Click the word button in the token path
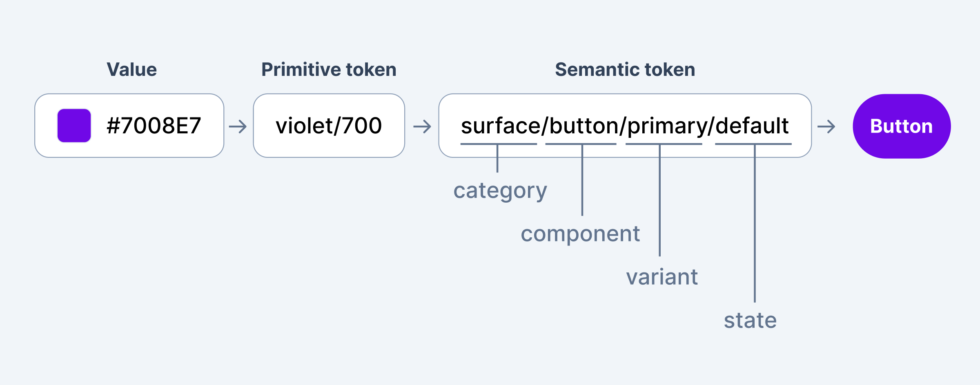This screenshot has height=385, width=980. (584, 126)
